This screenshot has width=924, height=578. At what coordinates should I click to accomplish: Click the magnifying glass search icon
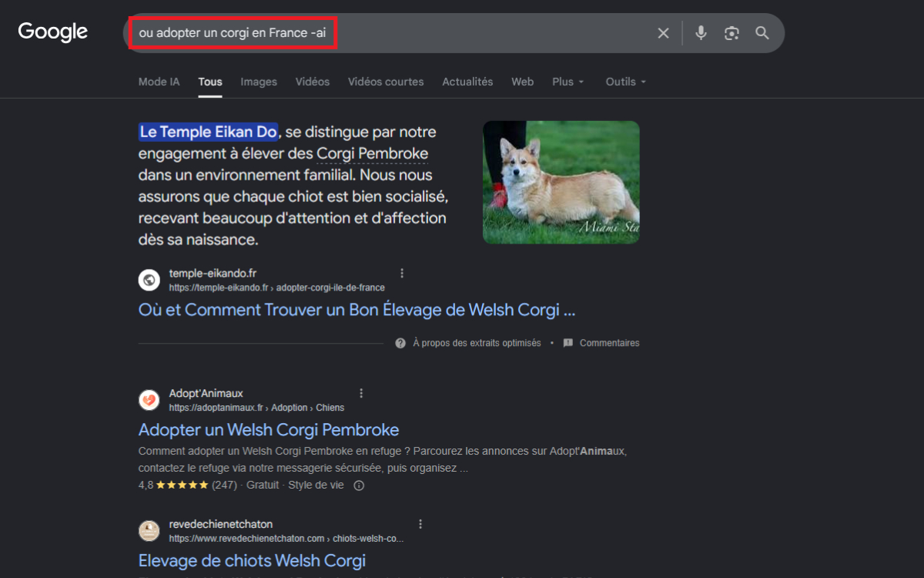click(x=762, y=33)
